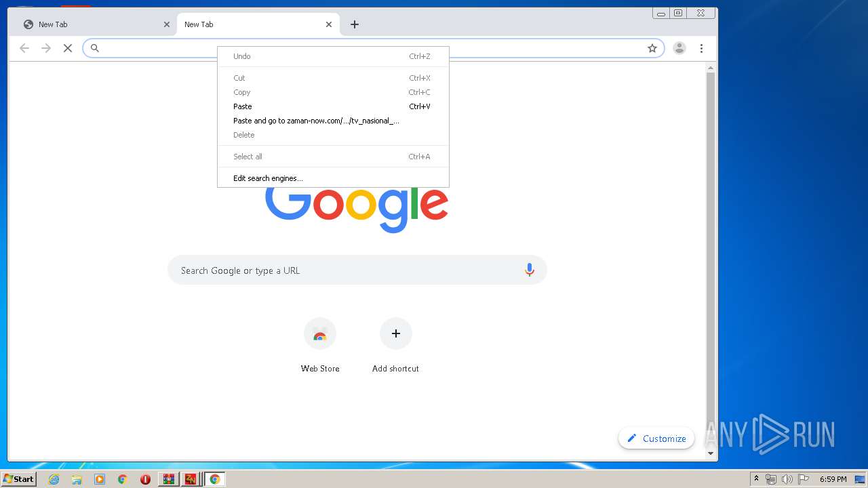
Task: Open Action Center flag icon
Action: [x=804, y=479]
